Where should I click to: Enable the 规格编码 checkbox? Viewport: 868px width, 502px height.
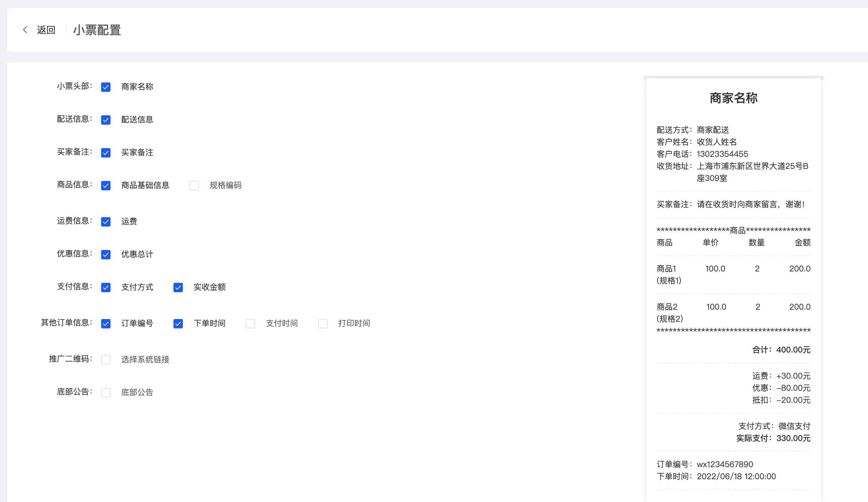pos(194,186)
